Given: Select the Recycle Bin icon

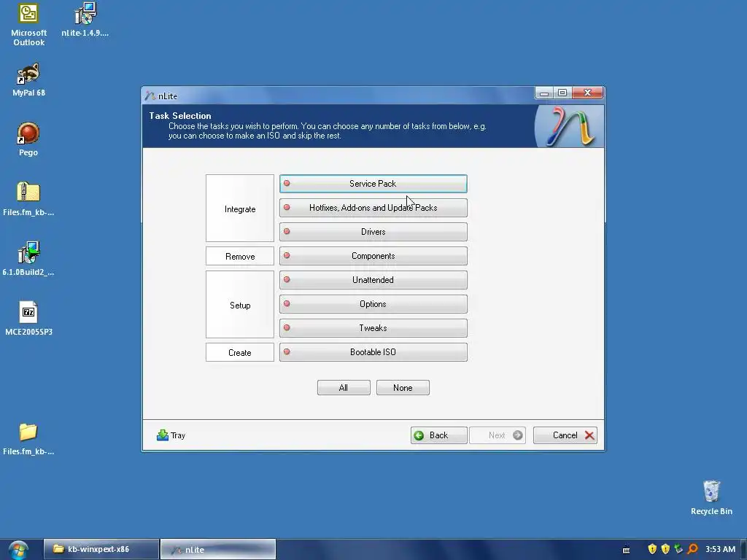Looking at the screenshot, I should point(711,498).
